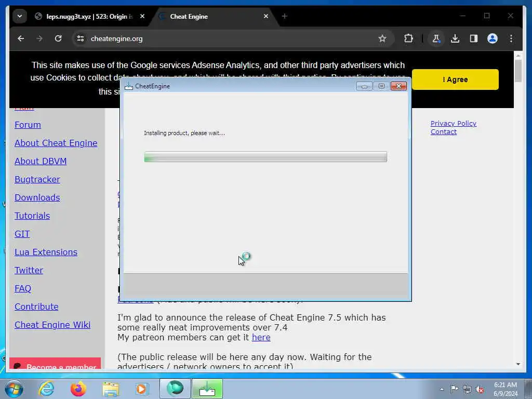Click the Become a member banner
532x399 pixels.
[x=55, y=363]
